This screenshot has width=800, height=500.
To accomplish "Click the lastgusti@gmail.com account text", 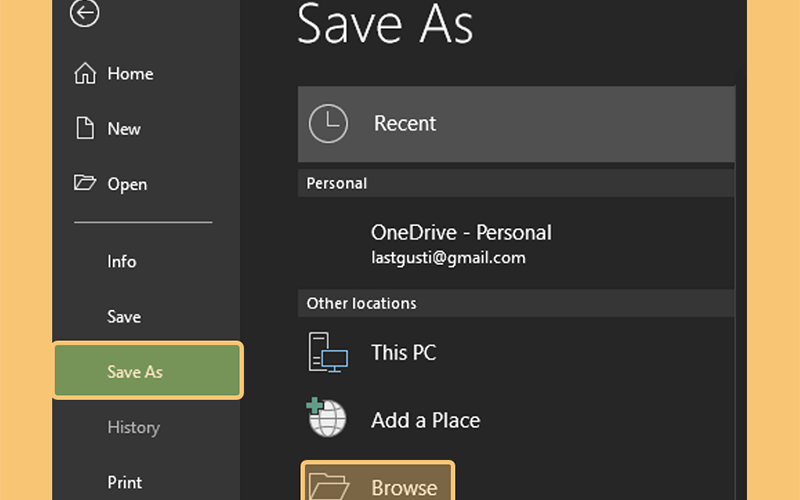I will 448,258.
